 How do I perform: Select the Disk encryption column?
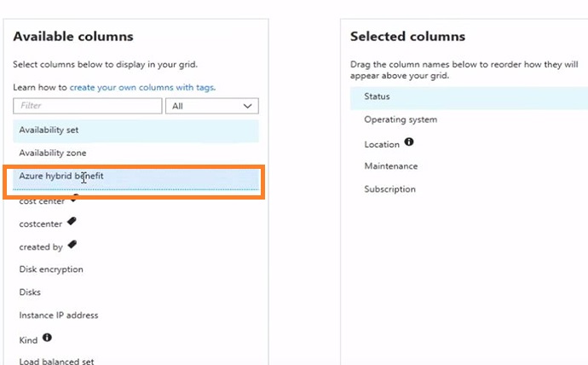[x=135, y=269]
